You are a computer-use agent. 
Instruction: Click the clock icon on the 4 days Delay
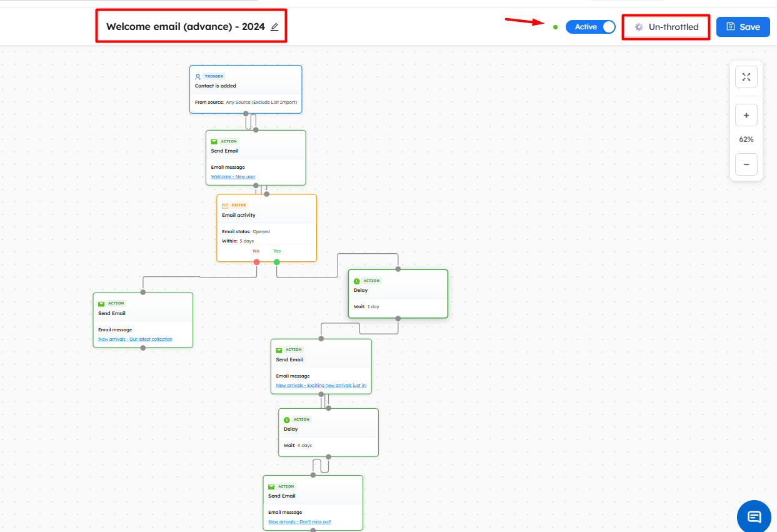tap(287, 420)
